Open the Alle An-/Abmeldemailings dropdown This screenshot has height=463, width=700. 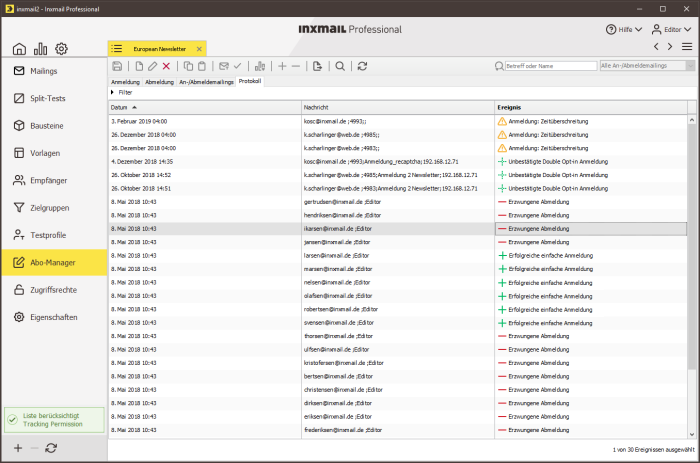[647, 66]
